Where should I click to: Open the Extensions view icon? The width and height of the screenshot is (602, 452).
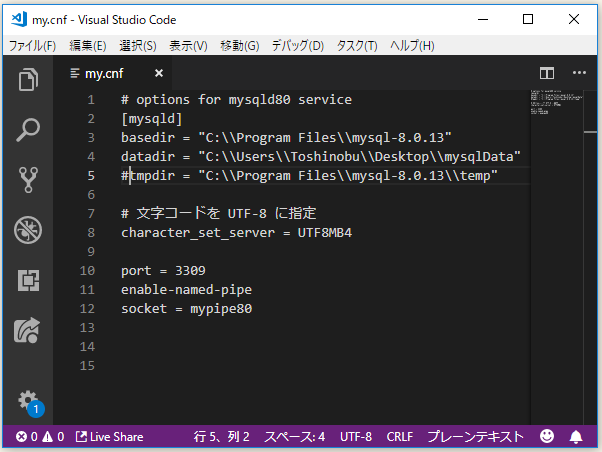pos(28,280)
